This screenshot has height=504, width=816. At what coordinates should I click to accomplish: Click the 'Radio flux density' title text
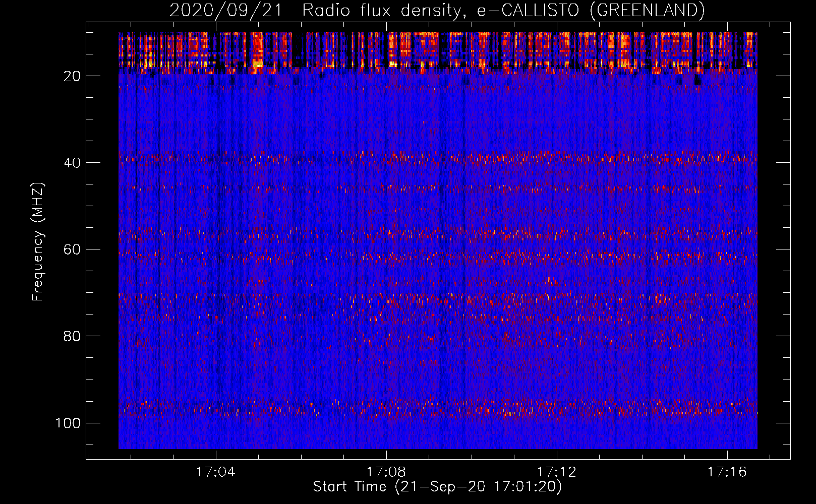pyautogui.click(x=382, y=10)
